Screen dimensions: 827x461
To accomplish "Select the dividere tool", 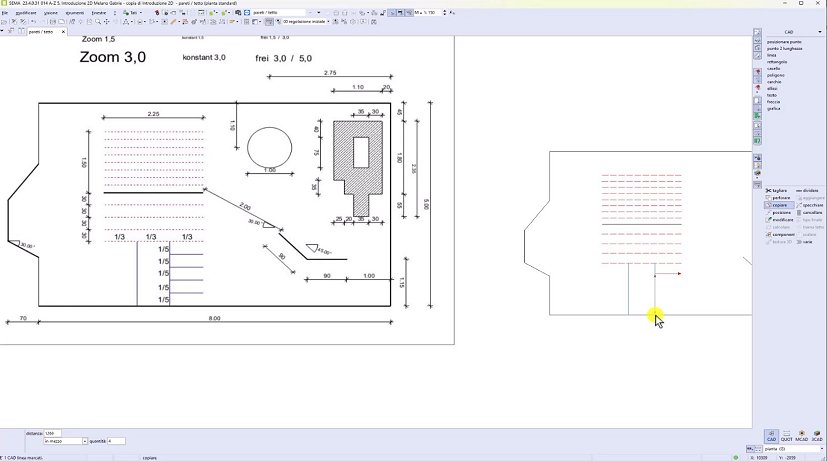I will [x=807, y=190].
